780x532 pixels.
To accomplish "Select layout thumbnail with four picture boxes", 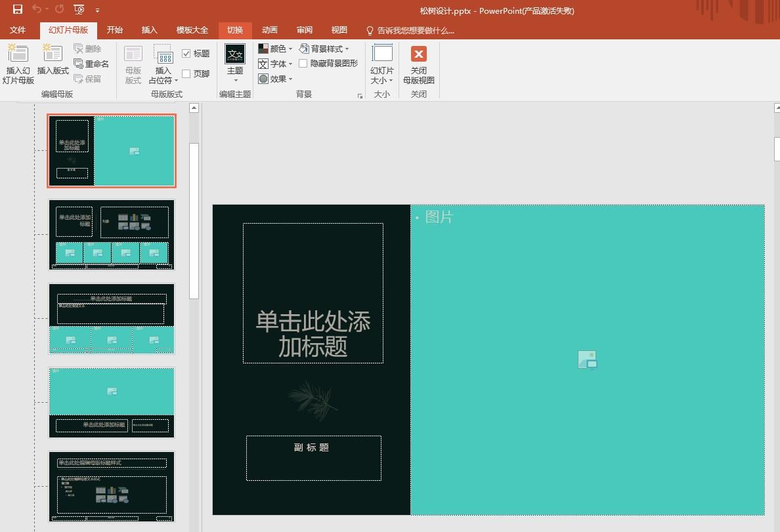I will [x=112, y=235].
